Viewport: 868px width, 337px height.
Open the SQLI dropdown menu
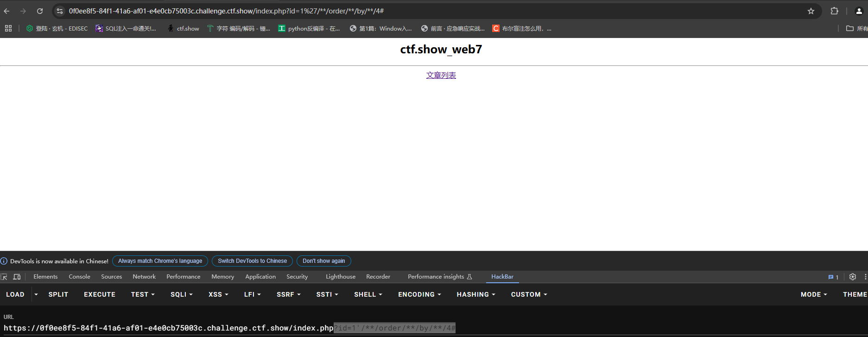[182, 294]
